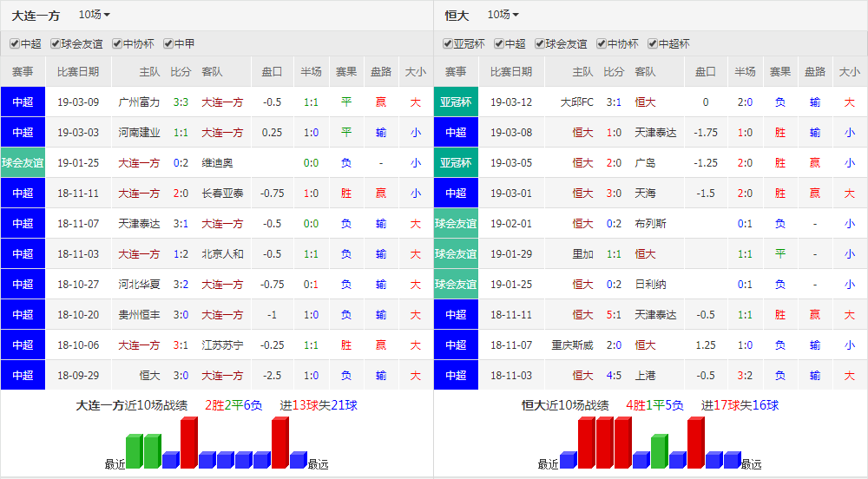Toggle the 中超杯 checkbox in 恒大 panel
The image size is (868, 479).
point(652,43)
